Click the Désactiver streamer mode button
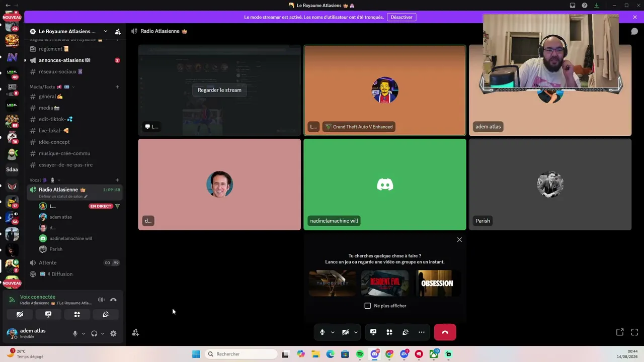 401,17
